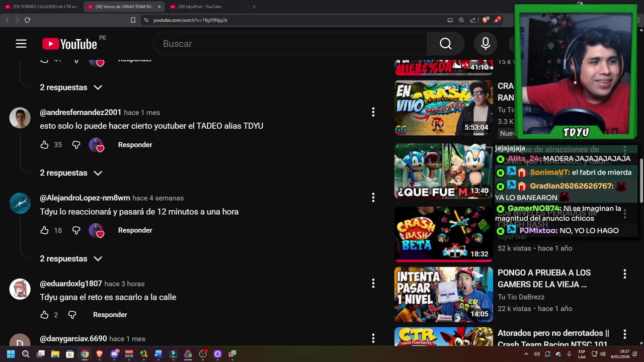Expand 2 respuestas under the TADEO alias TDYU comment
644x362 pixels.
[x=71, y=173]
